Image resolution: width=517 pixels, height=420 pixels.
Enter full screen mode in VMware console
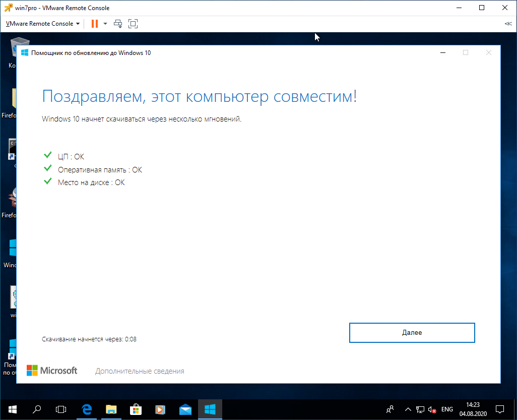coord(133,24)
